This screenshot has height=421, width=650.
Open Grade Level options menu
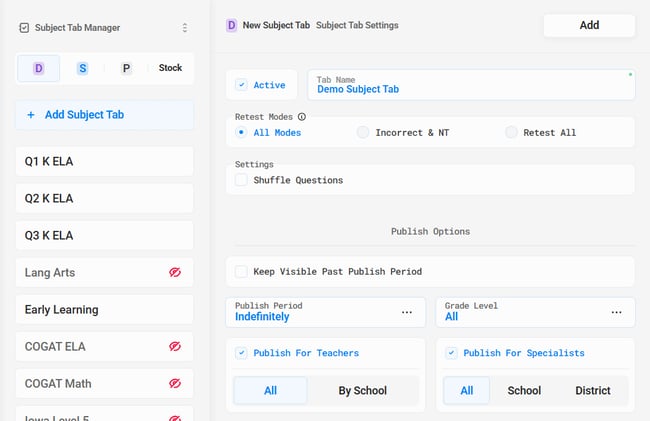616,312
